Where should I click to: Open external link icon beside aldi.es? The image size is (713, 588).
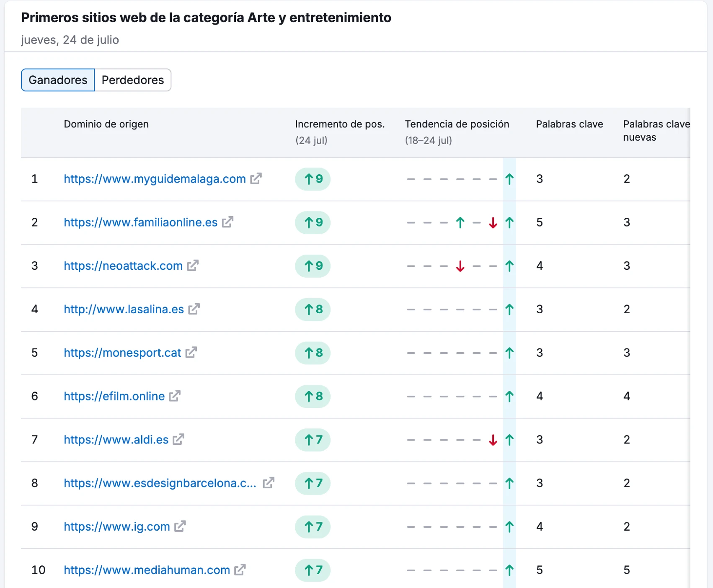[178, 439]
